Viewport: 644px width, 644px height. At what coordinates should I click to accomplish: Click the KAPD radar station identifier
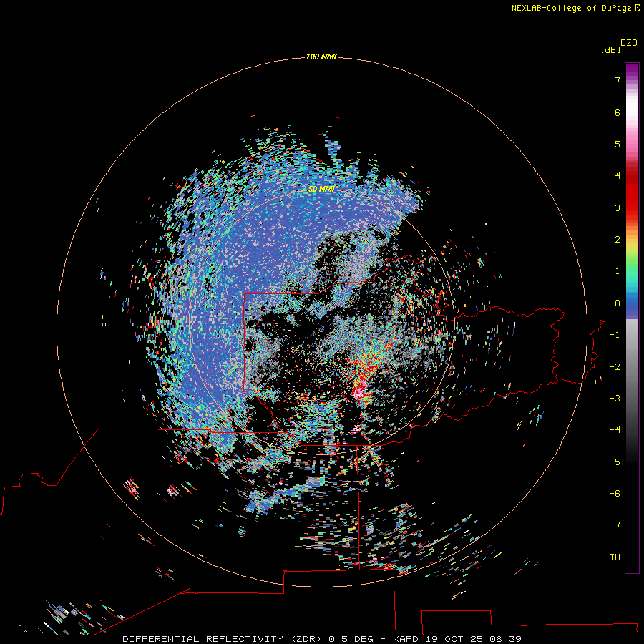pyautogui.click(x=406, y=639)
